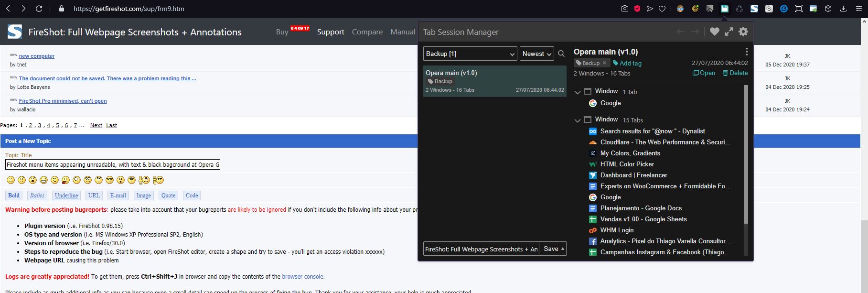
Task: Open the Newest sort dropdown
Action: point(537,54)
